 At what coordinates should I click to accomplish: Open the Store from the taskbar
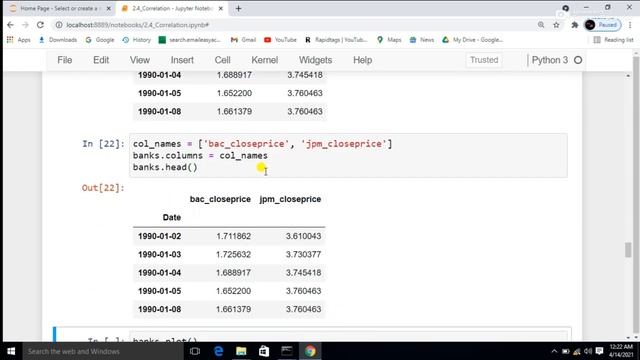tap(264, 351)
